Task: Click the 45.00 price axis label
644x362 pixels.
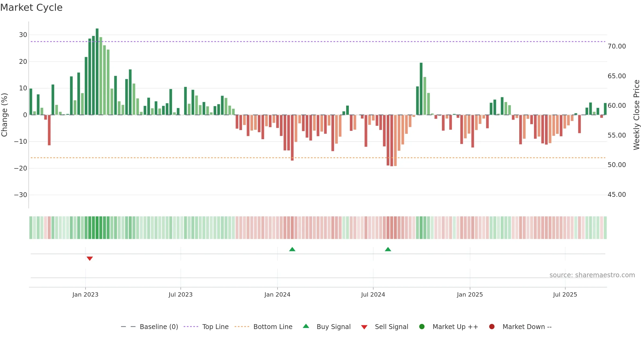Action: [x=617, y=195]
